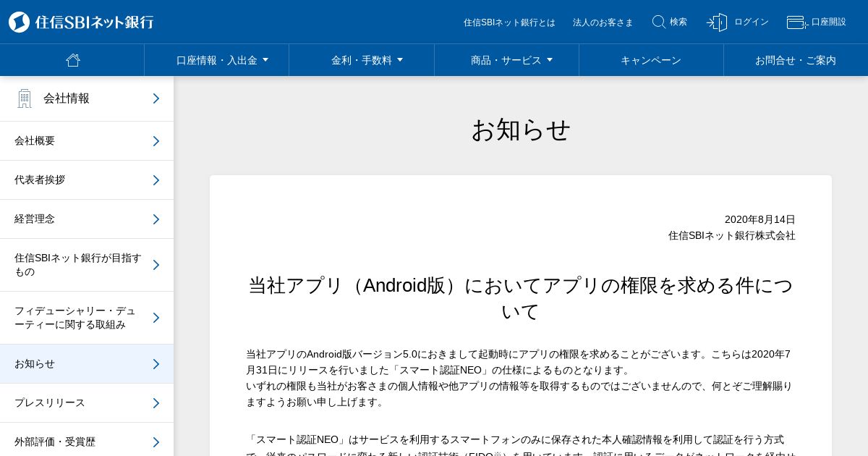
Task: Click the article title about Android版 permissions
Action: coord(521,298)
